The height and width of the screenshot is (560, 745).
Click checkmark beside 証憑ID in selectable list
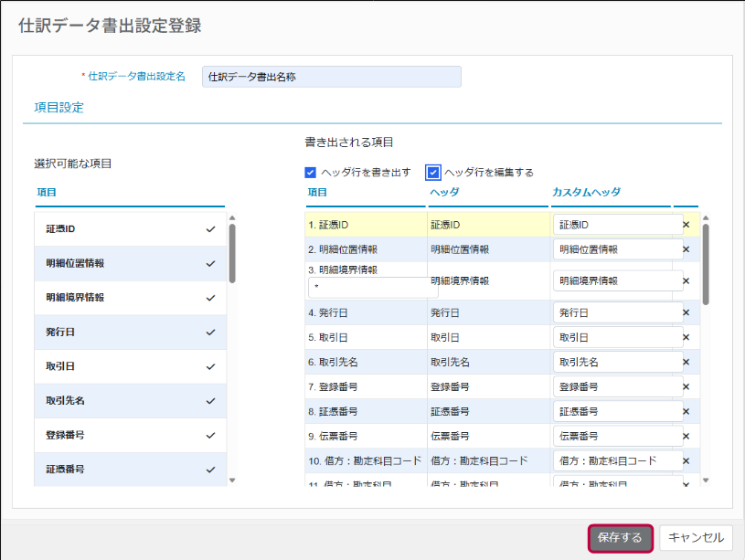click(210, 229)
